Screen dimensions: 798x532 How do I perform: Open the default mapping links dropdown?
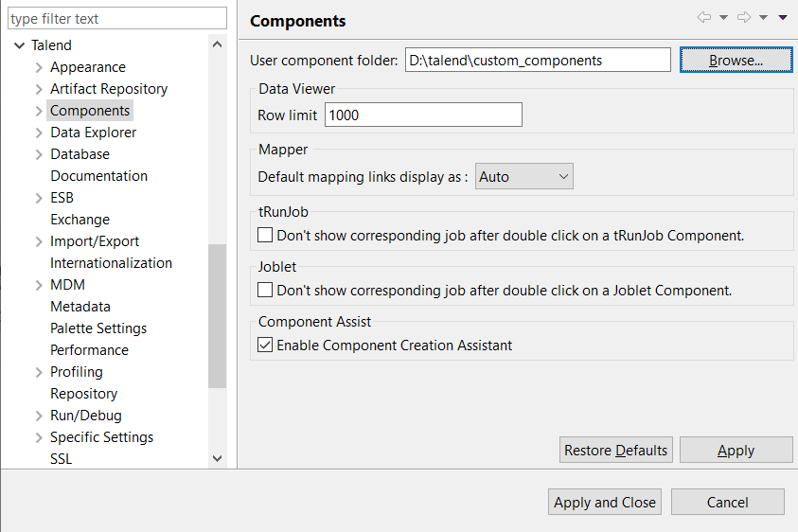[523, 176]
